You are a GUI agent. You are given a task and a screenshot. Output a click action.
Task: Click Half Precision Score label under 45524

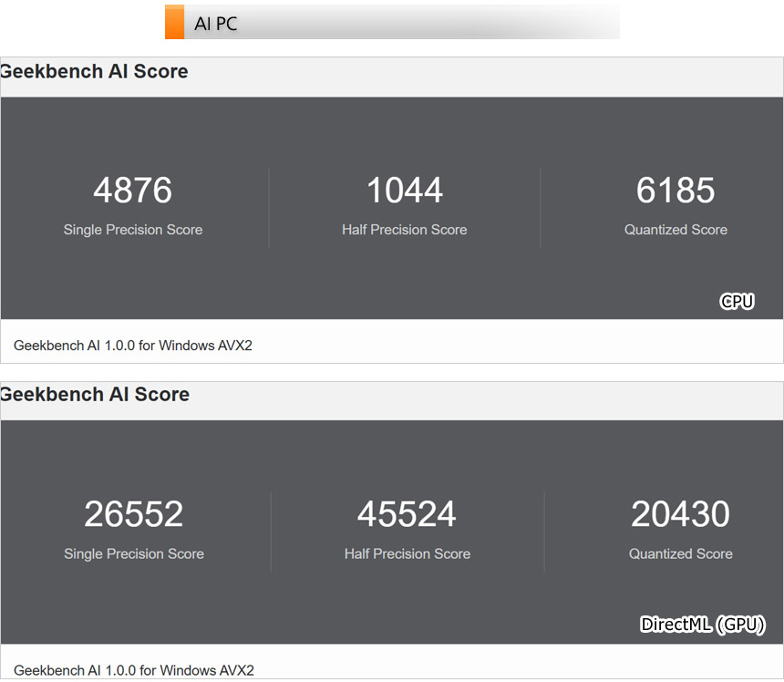coord(407,553)
